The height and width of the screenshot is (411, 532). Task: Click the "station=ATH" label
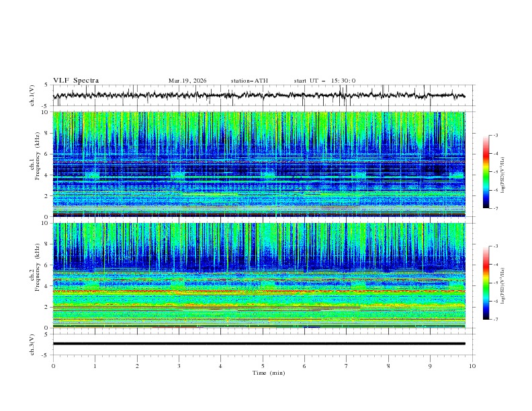point(249,81)
